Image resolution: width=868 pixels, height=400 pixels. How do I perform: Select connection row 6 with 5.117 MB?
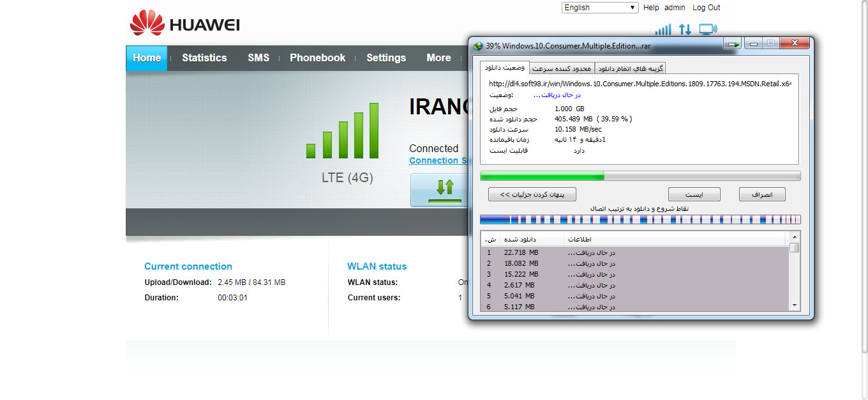(635, 307)
